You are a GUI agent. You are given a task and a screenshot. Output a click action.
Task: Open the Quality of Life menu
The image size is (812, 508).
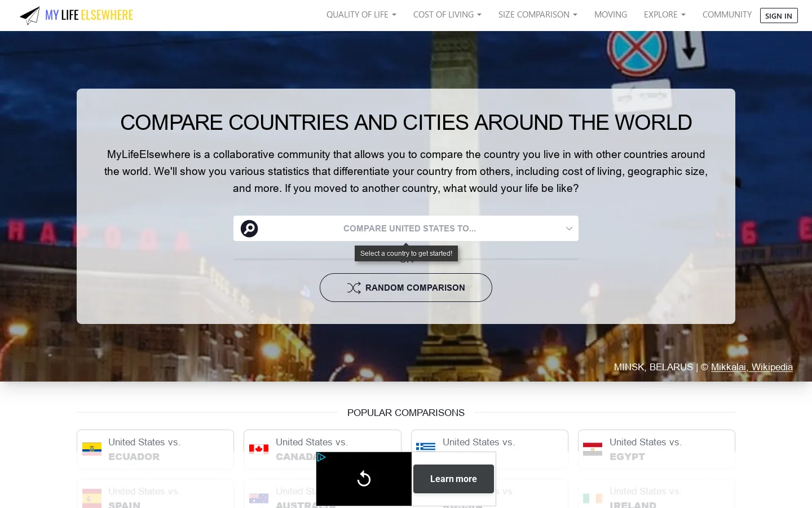click(361, 15)
